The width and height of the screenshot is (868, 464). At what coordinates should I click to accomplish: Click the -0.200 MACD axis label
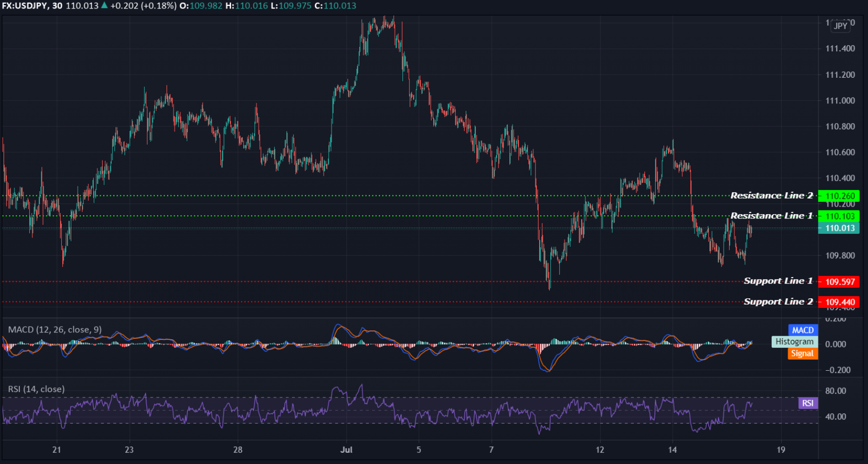(x=838, y=370)
